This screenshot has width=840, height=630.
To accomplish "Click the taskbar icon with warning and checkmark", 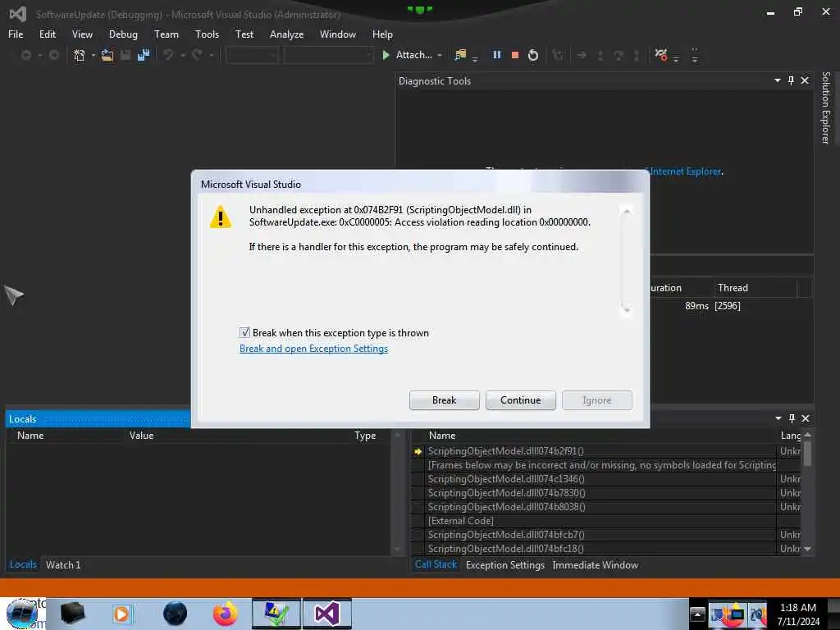I will pyautogui.click(x=276, y=614).
